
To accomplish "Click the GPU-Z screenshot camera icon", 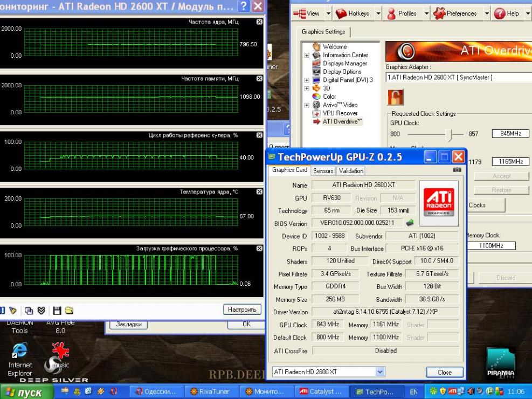I will (x=457, y=170).
